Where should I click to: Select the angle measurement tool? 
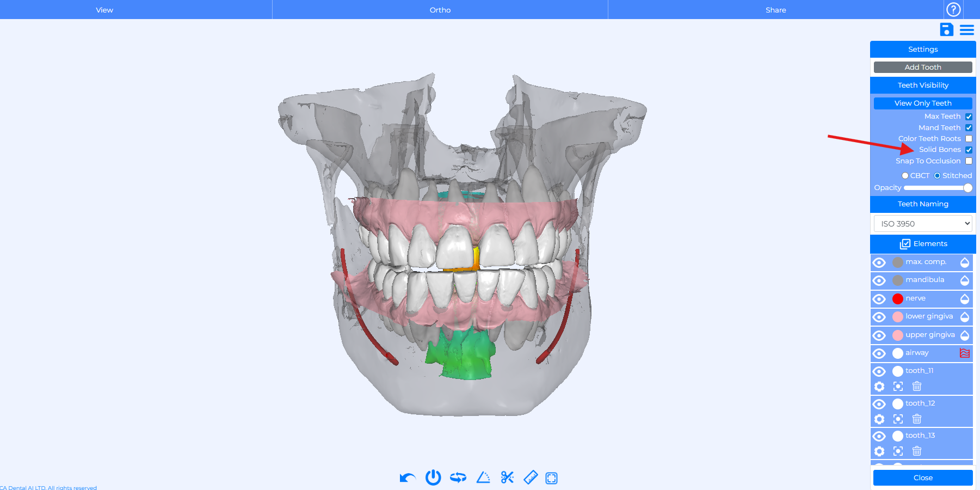point(483,478)
